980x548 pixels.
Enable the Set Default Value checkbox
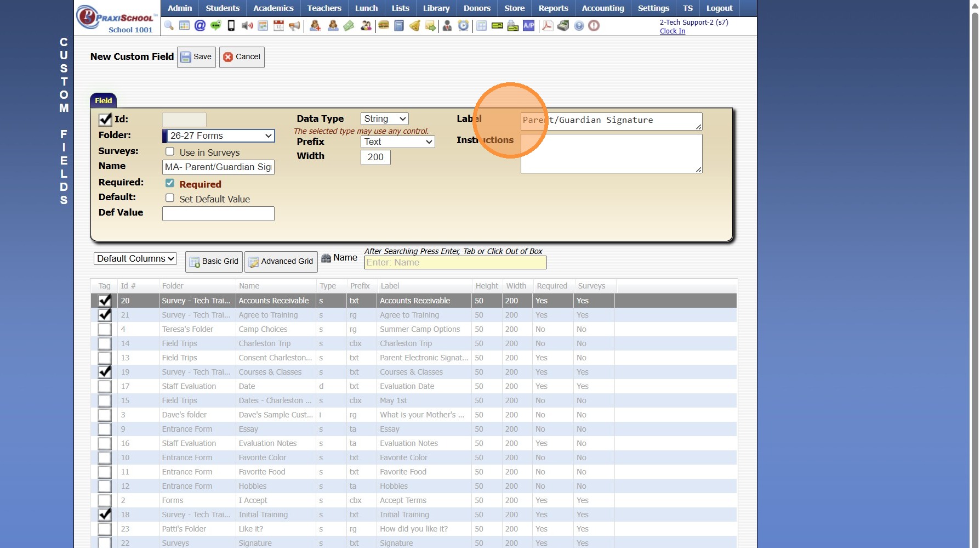[170, 198]
